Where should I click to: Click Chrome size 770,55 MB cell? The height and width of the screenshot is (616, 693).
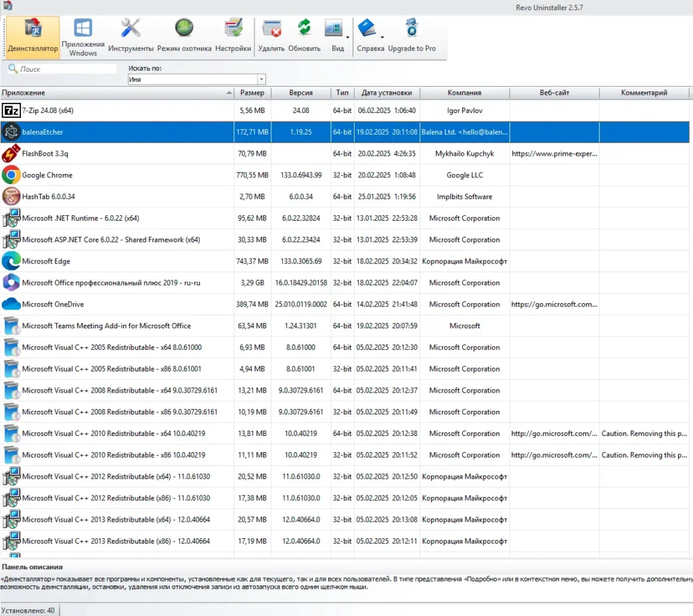[252, 175]
